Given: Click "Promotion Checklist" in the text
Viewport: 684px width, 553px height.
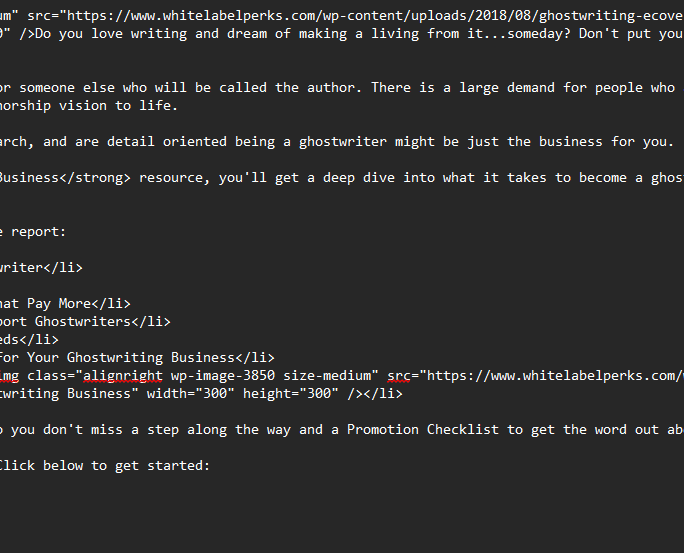Looking at the screenshot, I should click(422, 430).
